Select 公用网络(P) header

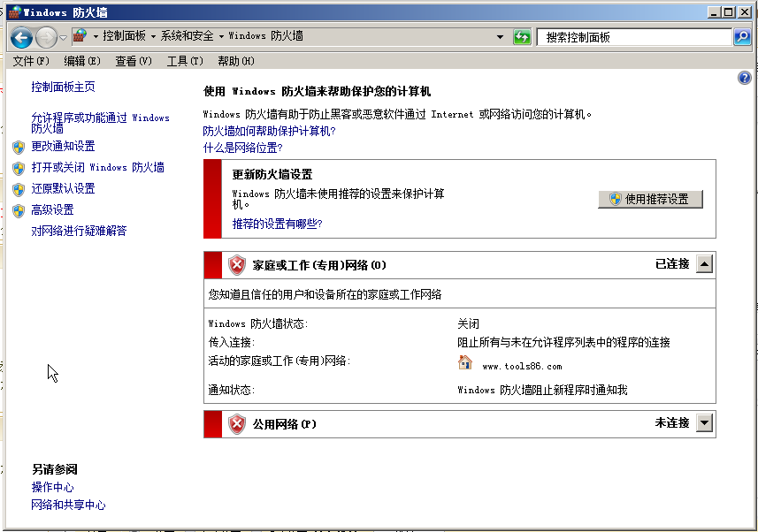click(x=284, y=424)
